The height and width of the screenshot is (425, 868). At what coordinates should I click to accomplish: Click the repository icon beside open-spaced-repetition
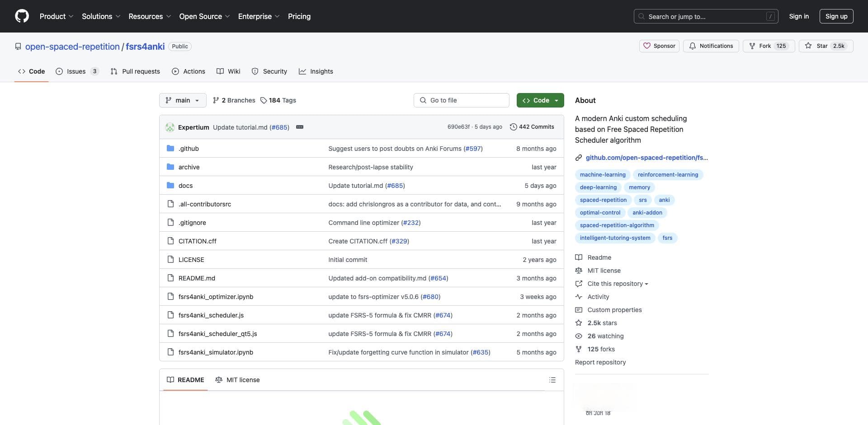(x=18, y=47)
